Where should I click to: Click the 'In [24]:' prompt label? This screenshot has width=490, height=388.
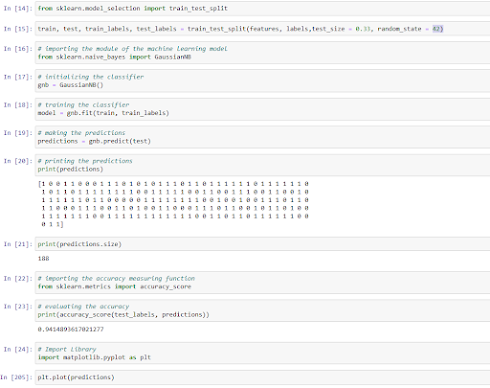tap(18, 349)
